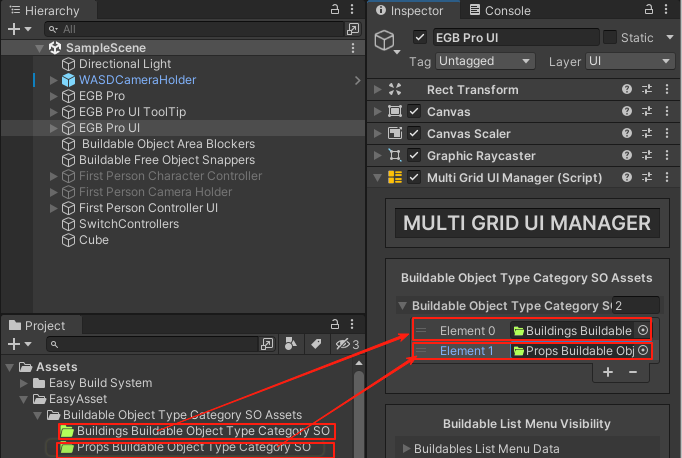Screen dimensions: 682x458
Task: Expand the Easy Build System folder
Action: (x=23, y=383)
